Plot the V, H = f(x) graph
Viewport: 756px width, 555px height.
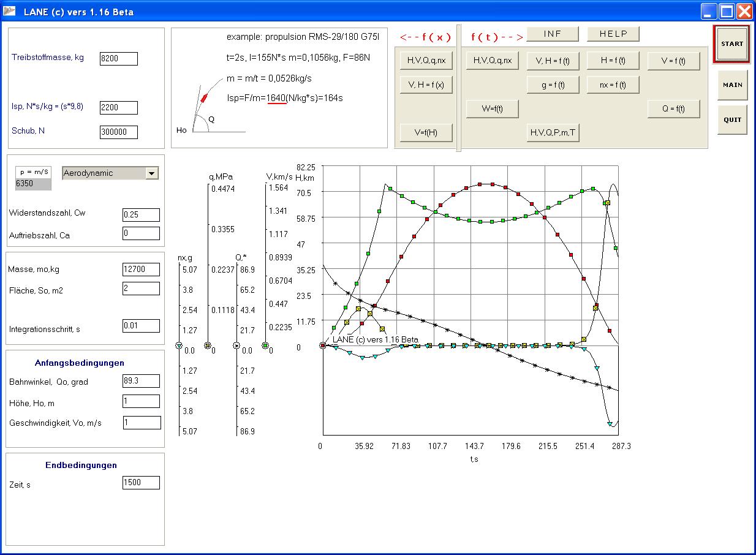click(426, 85)
